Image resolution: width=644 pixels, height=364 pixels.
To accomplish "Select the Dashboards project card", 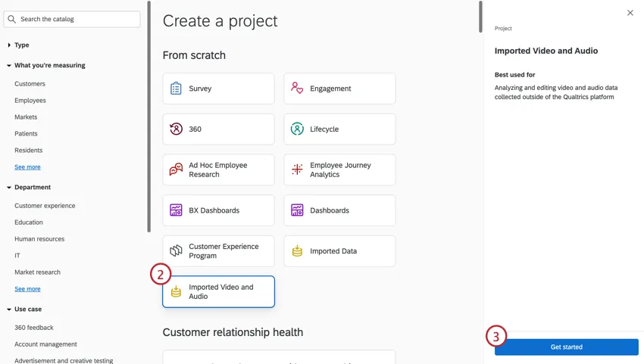I will click(339, 210).
